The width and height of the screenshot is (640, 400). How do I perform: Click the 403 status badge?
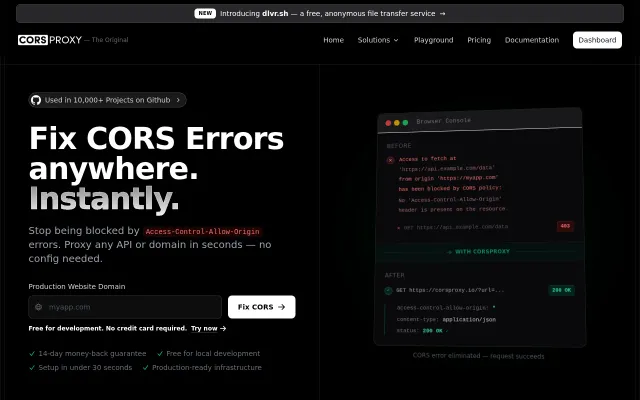(x=565, y=226)
